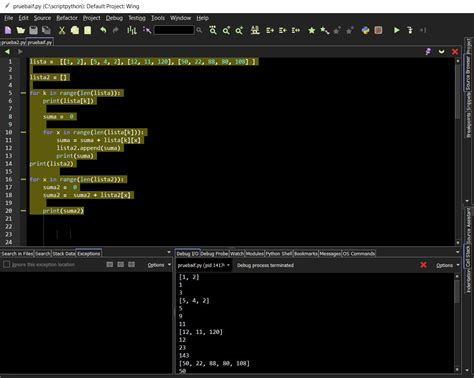Undo last edit with the undo arrow
The image size is (474, 378).
point(103,30)
